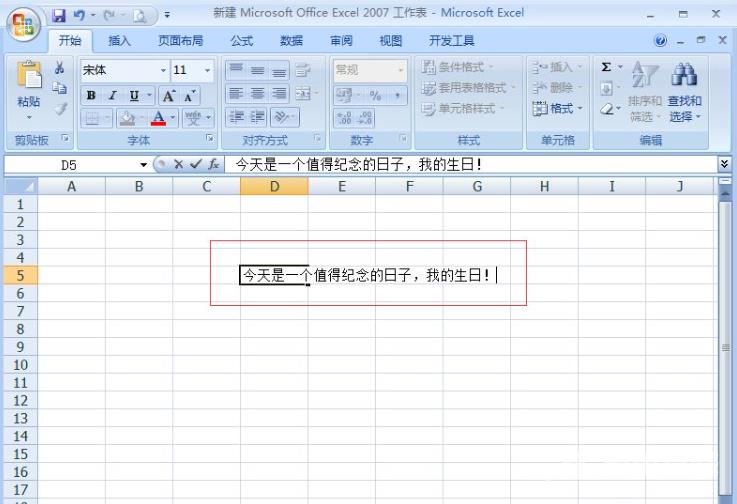Click the Format (格式) cells button
Image resolution: width=737 pixels, height=504 pixels.
tap(556, 109)
